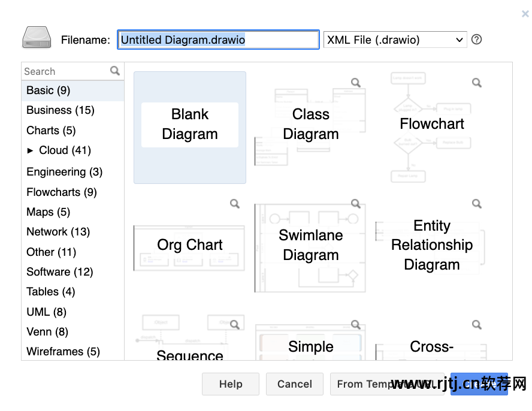Screen dimensions: 532x411
Task: Open the XML File format dropdown
Action: click(395, 40)
